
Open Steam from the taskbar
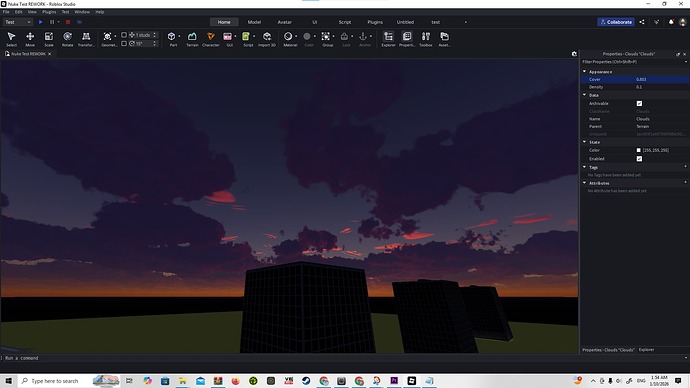pyautogui.click(x=306, y=381)
